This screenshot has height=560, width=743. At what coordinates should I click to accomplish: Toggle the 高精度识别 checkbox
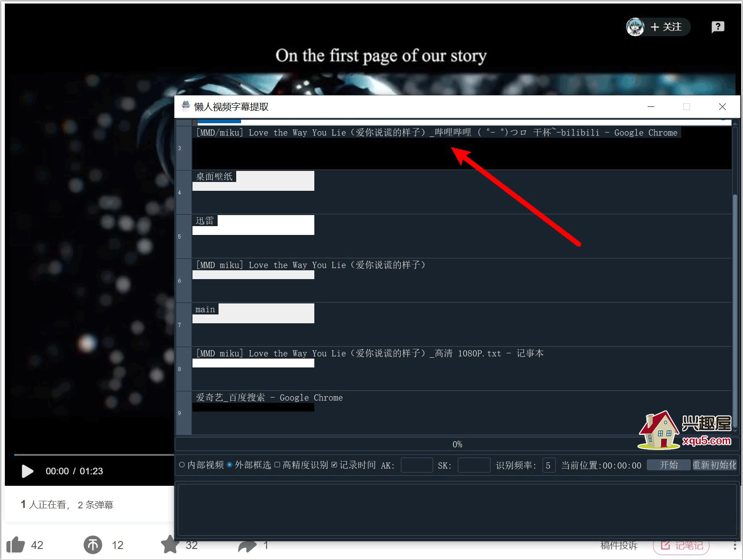(x=301, y=465)
